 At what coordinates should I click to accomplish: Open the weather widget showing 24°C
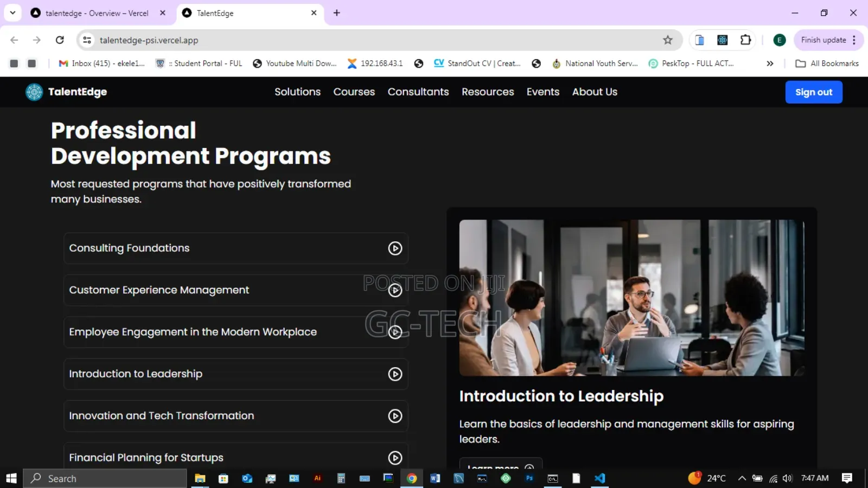(x=707, y=478)
